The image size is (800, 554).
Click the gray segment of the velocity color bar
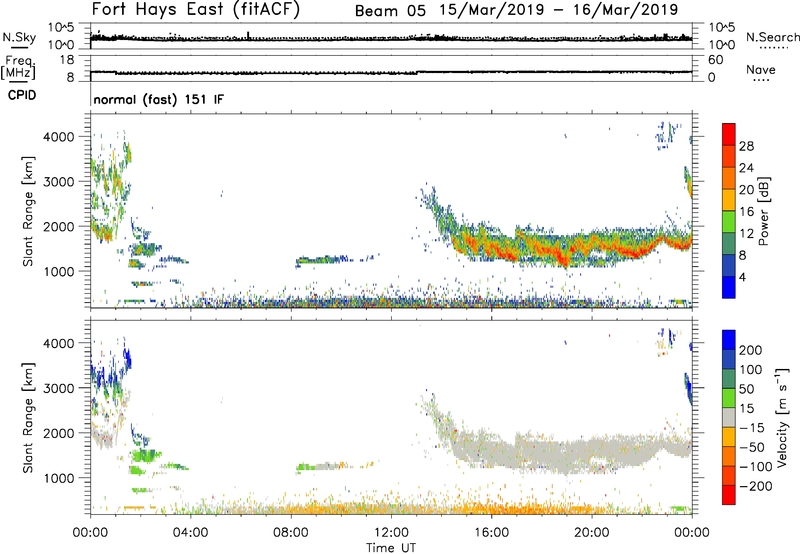(x=729, y=417)
